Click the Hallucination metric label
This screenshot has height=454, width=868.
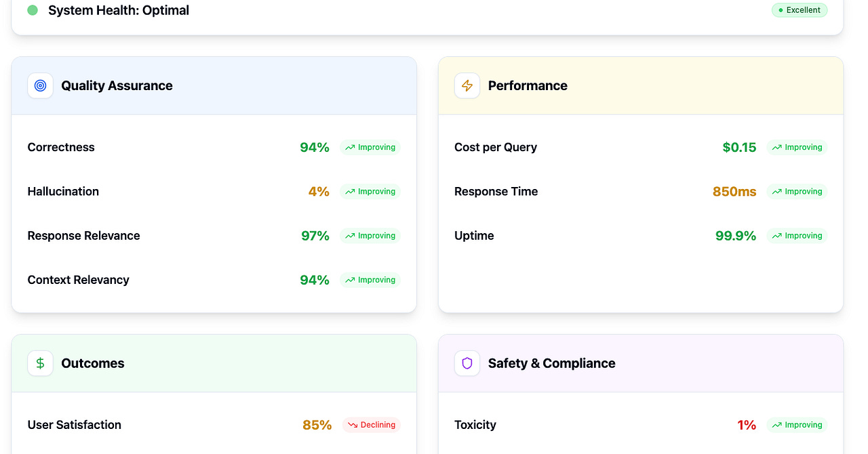[63, 192]
